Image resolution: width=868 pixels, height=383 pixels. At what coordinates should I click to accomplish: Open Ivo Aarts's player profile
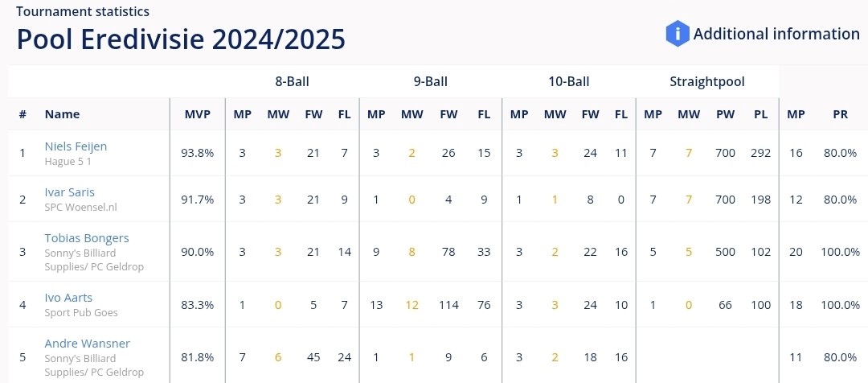click(x=68, y=298)
